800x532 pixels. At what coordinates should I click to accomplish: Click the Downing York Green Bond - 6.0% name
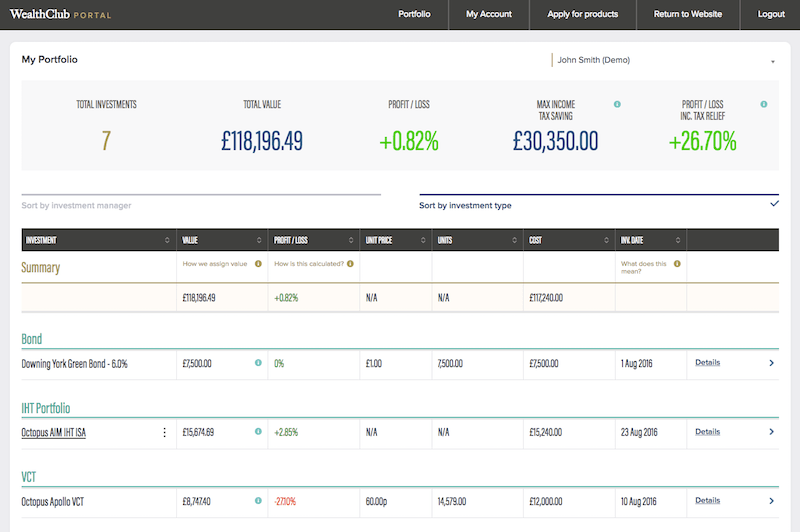[74, 364]
